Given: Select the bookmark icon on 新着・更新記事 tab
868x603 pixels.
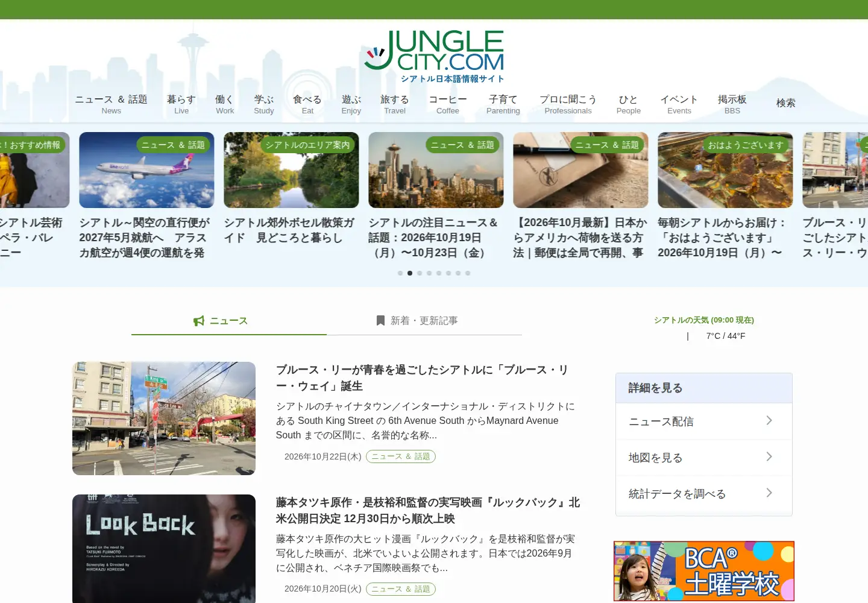Looking at the screenshot, I should [x=380, y=321].
